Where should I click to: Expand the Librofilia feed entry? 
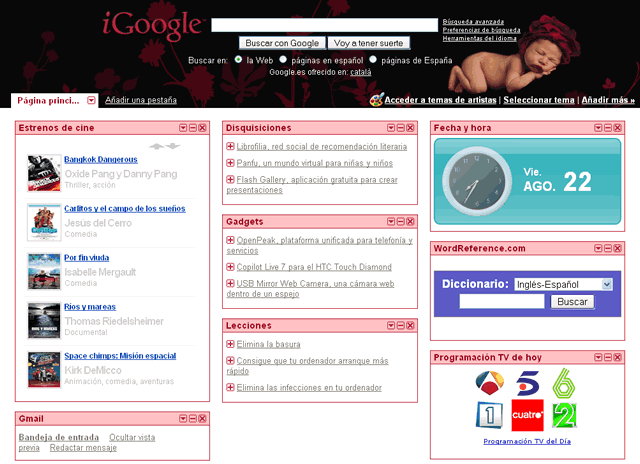click(230, 146)
